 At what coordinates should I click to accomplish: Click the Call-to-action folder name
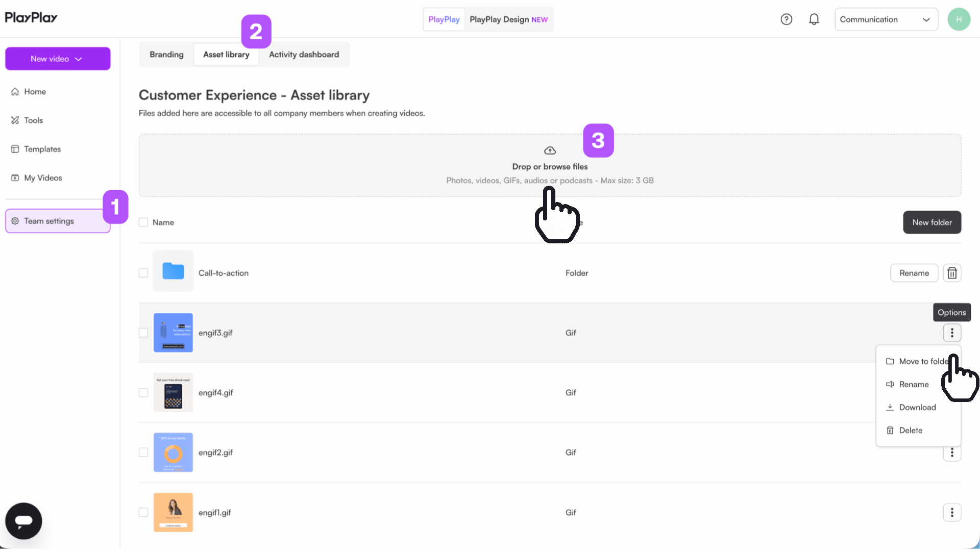tap(224, 273)
